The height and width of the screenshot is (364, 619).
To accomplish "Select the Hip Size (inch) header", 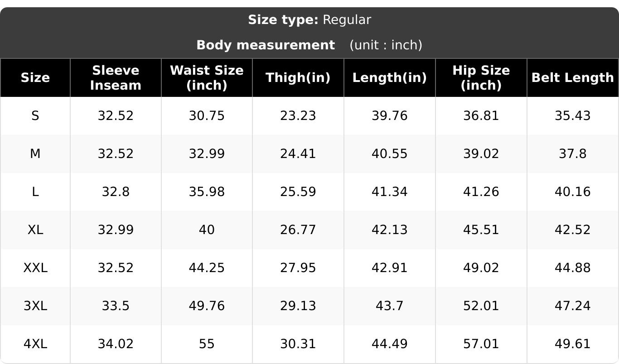I will click(x=481, y=78).
